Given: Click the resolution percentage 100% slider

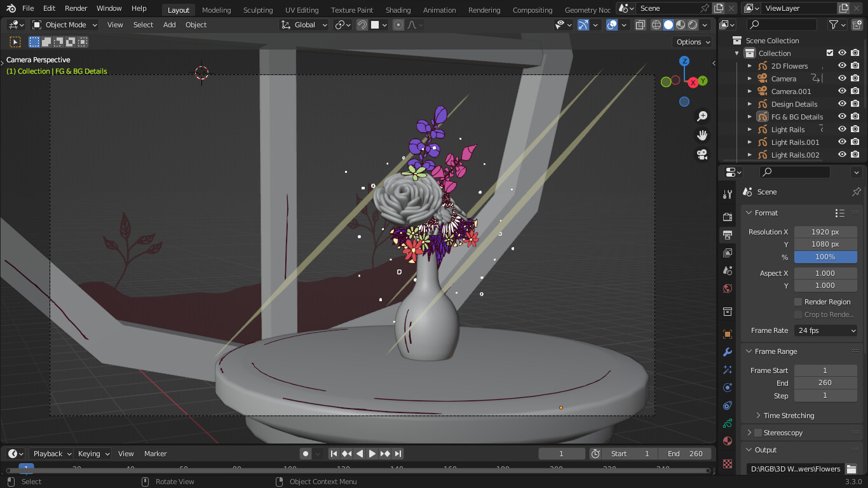Looking at the screenshot, I should pos(825,257).
